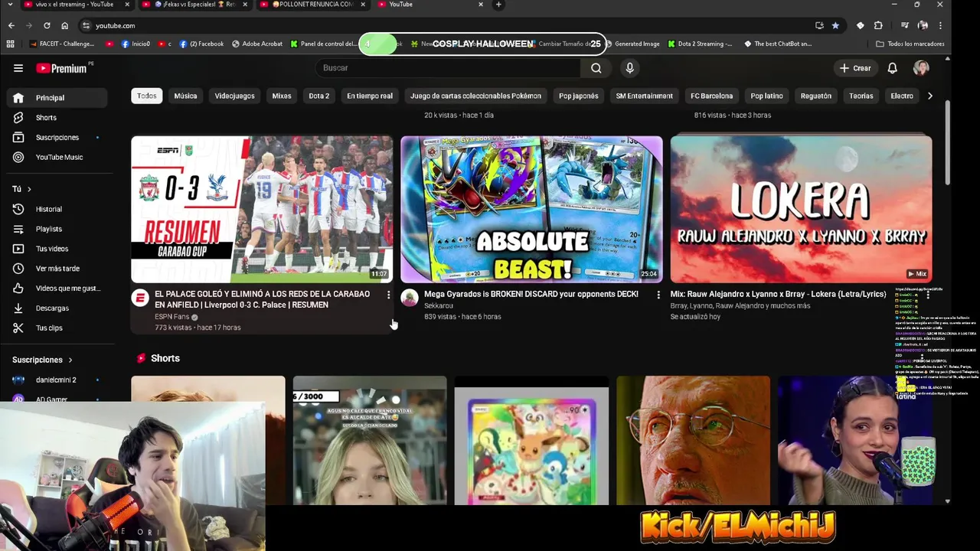Select the Pop japonés filter chip
Image resolution: width=980 pixels, height=551 pixels.
click(x=578, y=96)
